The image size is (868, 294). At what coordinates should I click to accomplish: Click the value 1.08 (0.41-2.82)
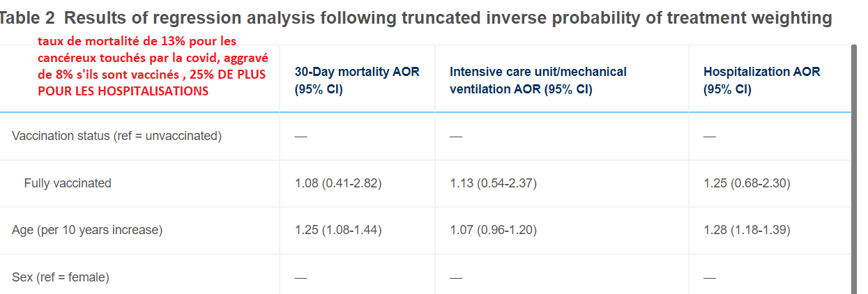coord(338,183)
